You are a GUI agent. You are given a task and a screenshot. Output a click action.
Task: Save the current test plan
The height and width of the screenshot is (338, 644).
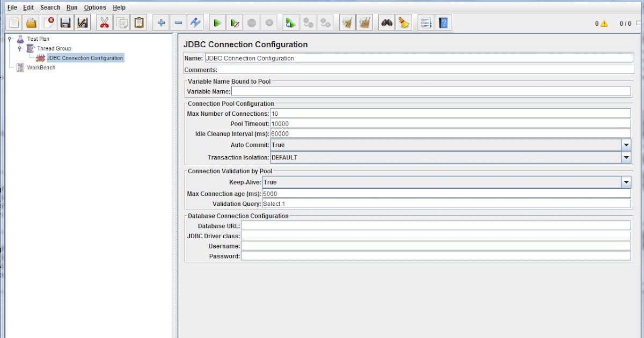[65, 22]
